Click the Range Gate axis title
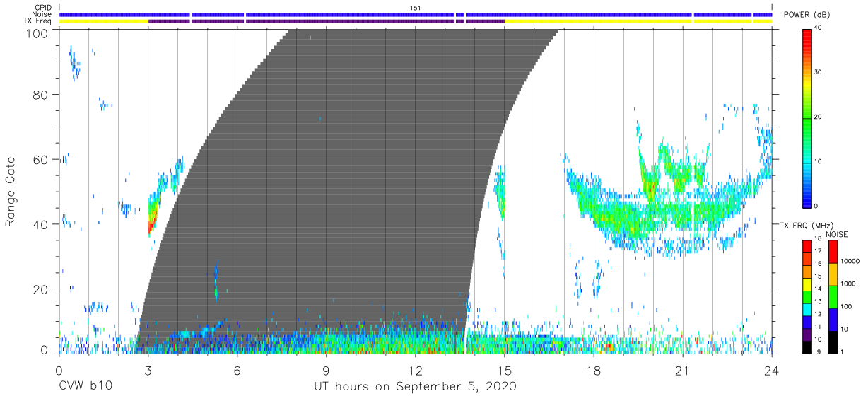This screenshot has width=868, height=401. [x=11, y=193]
